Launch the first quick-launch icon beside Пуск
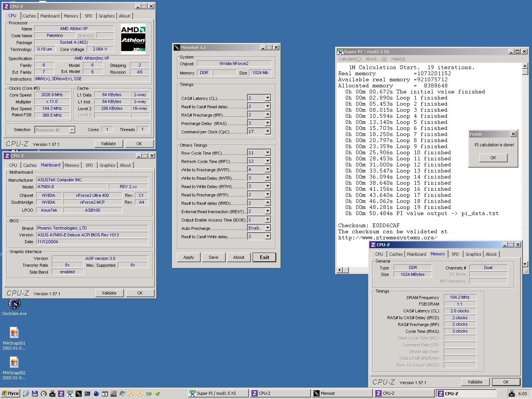 [x=26, y=394]
